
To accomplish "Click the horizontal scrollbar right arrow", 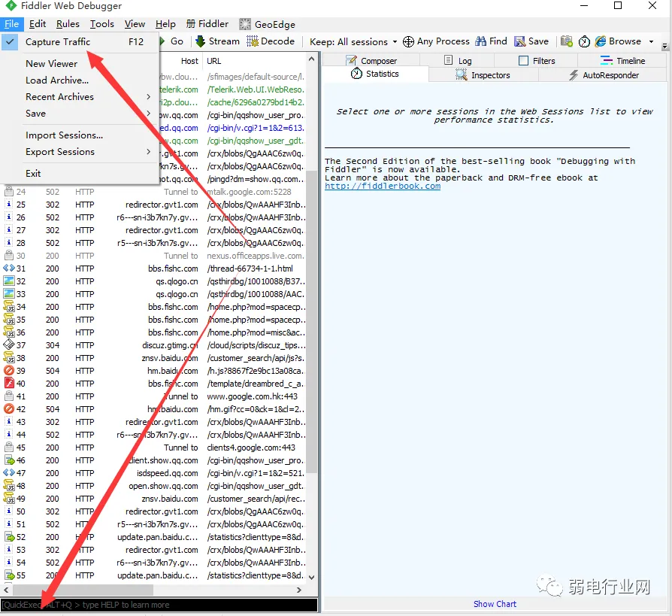I will [x=299, y=590].
